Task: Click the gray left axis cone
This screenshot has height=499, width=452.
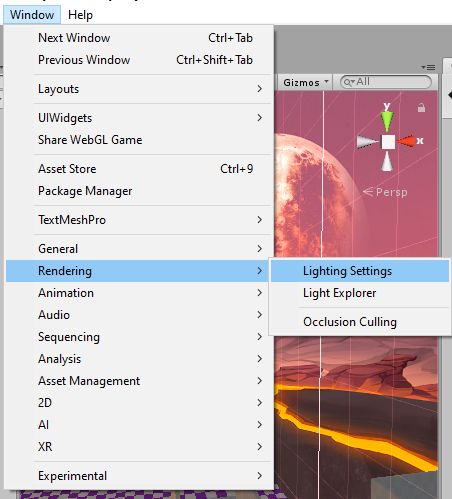Action: pos(367,142)
